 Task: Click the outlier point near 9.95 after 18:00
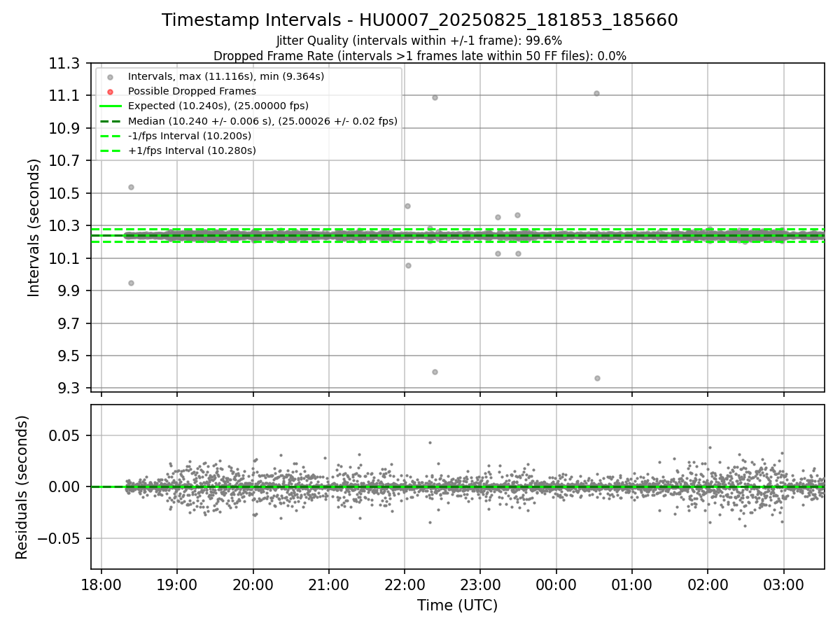(x=131, y=283)
